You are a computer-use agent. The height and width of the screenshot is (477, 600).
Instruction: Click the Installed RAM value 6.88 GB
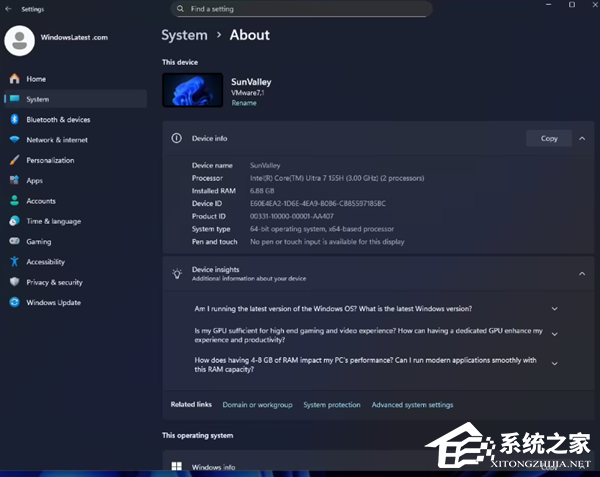[x=262, y=191]
